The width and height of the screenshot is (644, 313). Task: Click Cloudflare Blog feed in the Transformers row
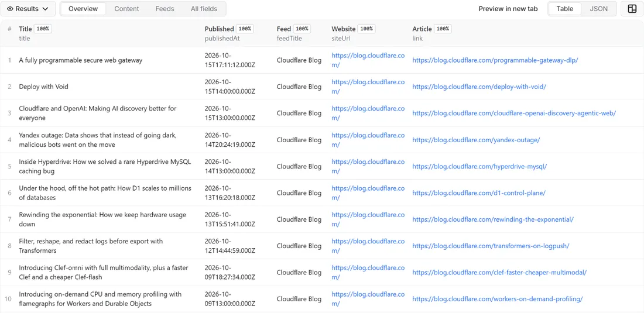pos(299,246)
